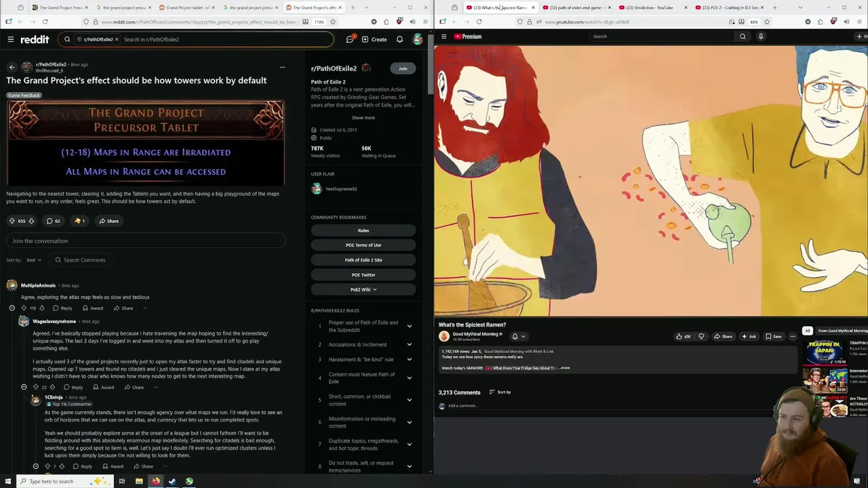The image size is (868, 488).
Task: Click Windows taskbar search box
Action: coord(64,481)
